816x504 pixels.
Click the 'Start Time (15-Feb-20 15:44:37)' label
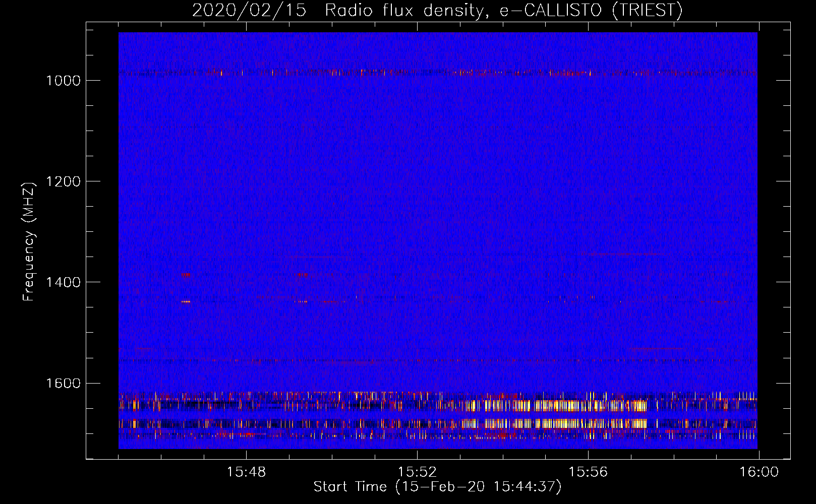pos(437,487)
